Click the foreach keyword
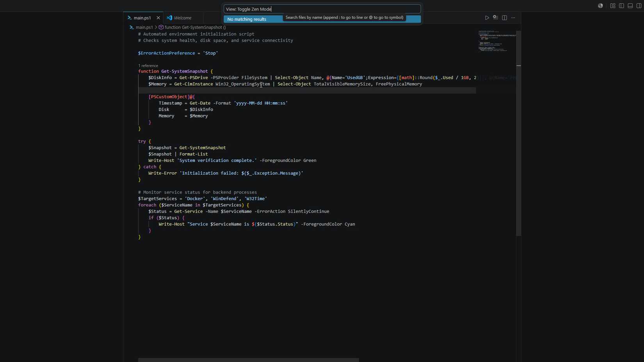The width and height of the screenshot is (644, 362). tap(147, 205)
